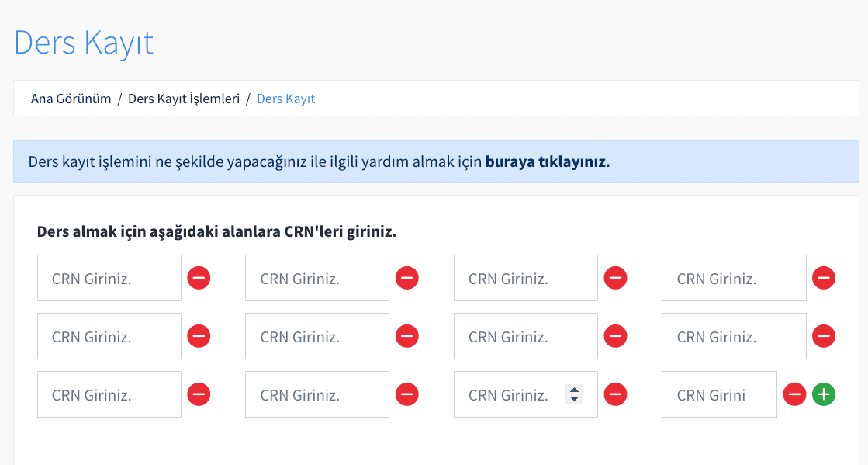Remove the first CRN field in bottom row
868x465 pixels.
[199, 394]
